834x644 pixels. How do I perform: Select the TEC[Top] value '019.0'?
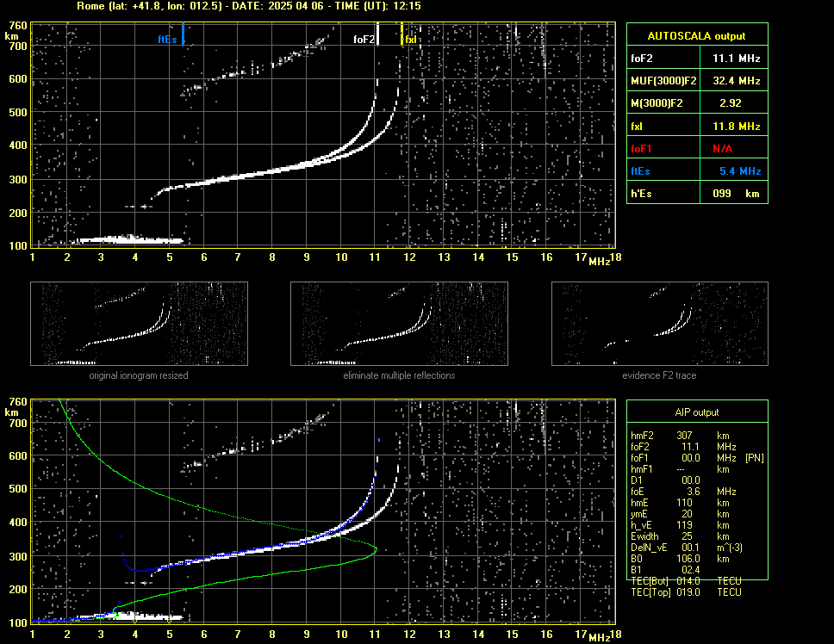click(x=688, y=592)
